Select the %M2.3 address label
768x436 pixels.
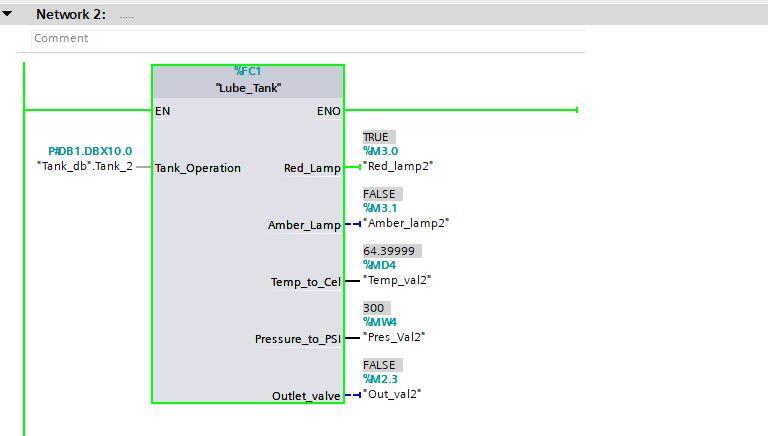pos(381,379)
